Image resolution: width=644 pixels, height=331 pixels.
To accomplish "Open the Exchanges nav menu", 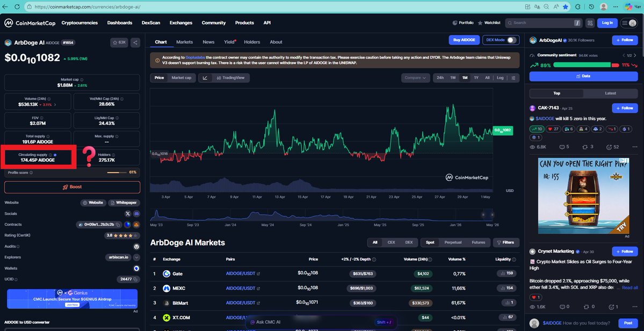I will pos(180,23).
